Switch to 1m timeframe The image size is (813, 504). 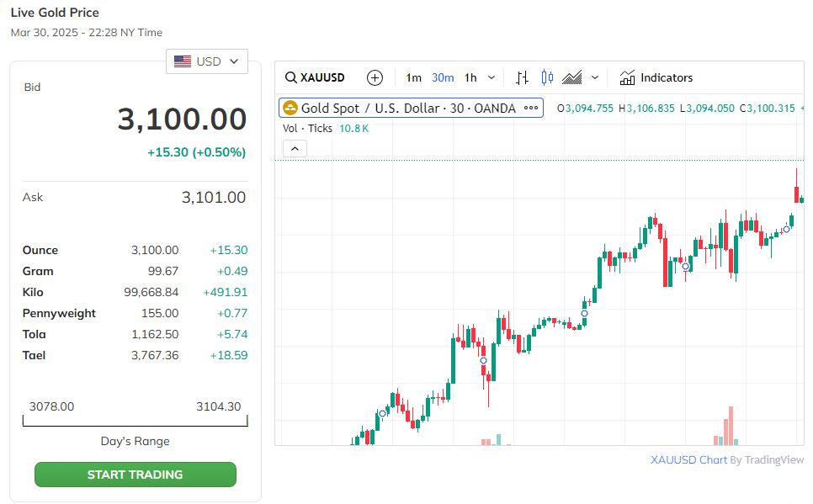tap(413, 77)
